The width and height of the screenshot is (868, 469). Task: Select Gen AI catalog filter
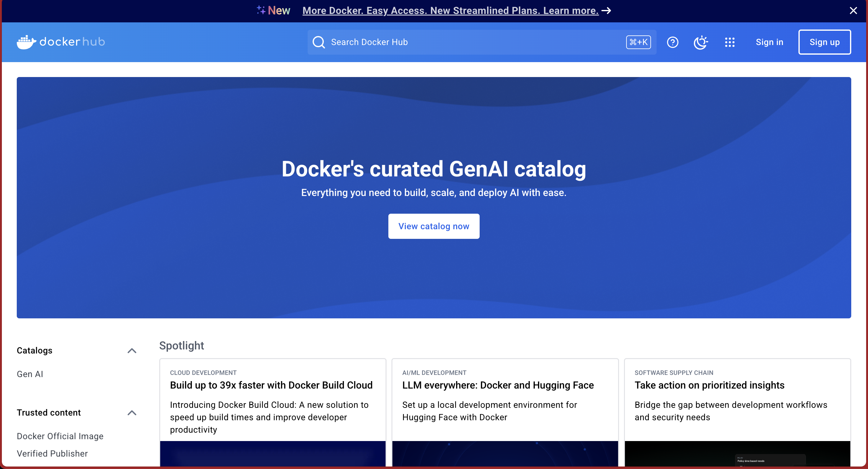point(30,374)
